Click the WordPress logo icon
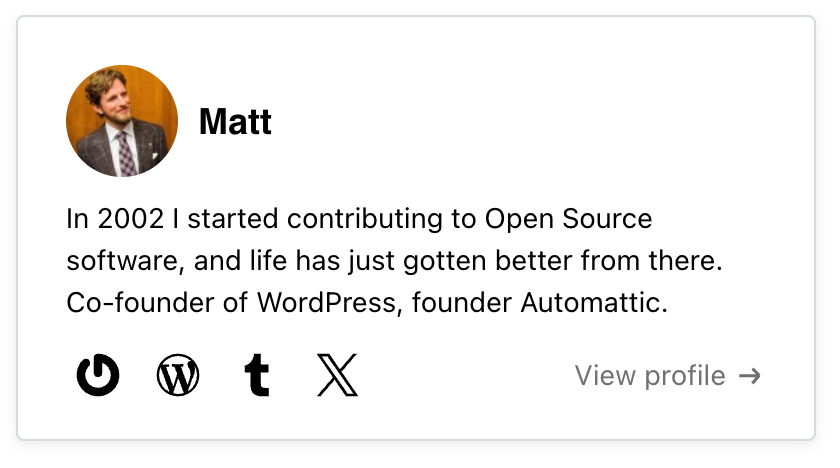 178,376
